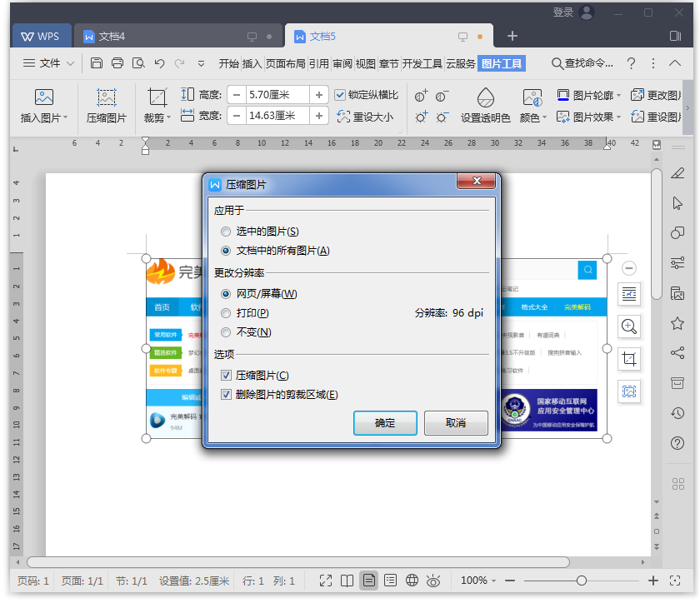Screen dimensions: 700x603
Task: Expand the quick access toolbar customize arrow
Action: point(201,63)
